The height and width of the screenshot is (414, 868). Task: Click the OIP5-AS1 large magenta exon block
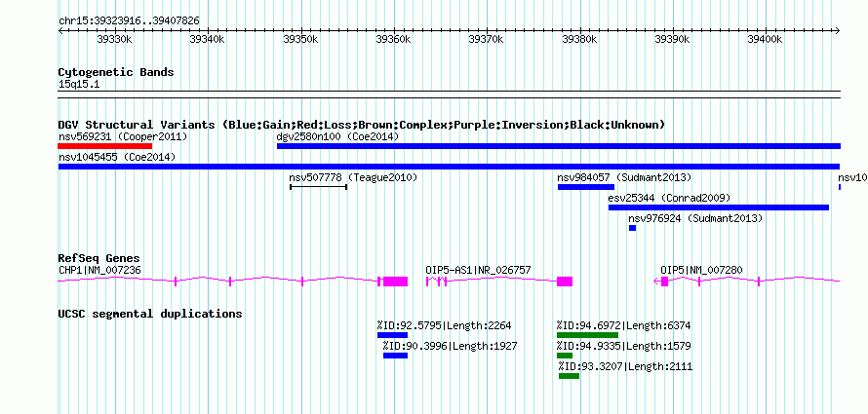[x=565, y=281]
